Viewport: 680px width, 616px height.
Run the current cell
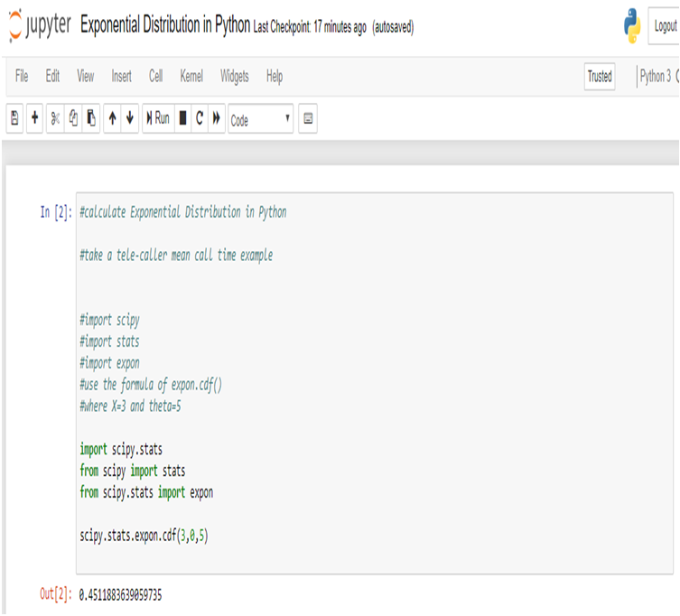pos(158,118)
